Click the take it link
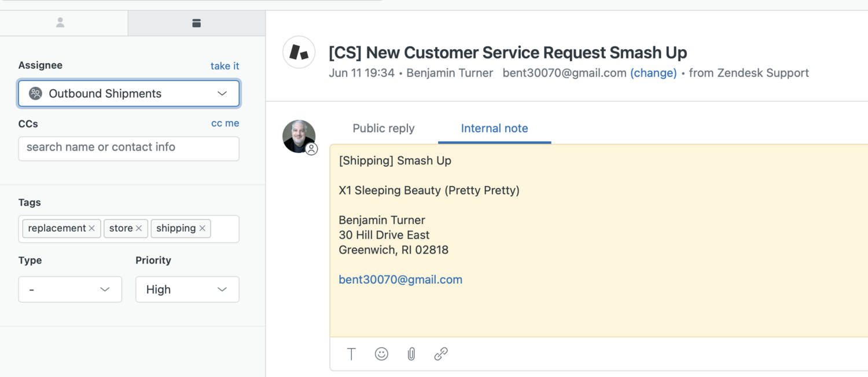The image size is (868, 377). pyautogui.click(x=225, y=66)
